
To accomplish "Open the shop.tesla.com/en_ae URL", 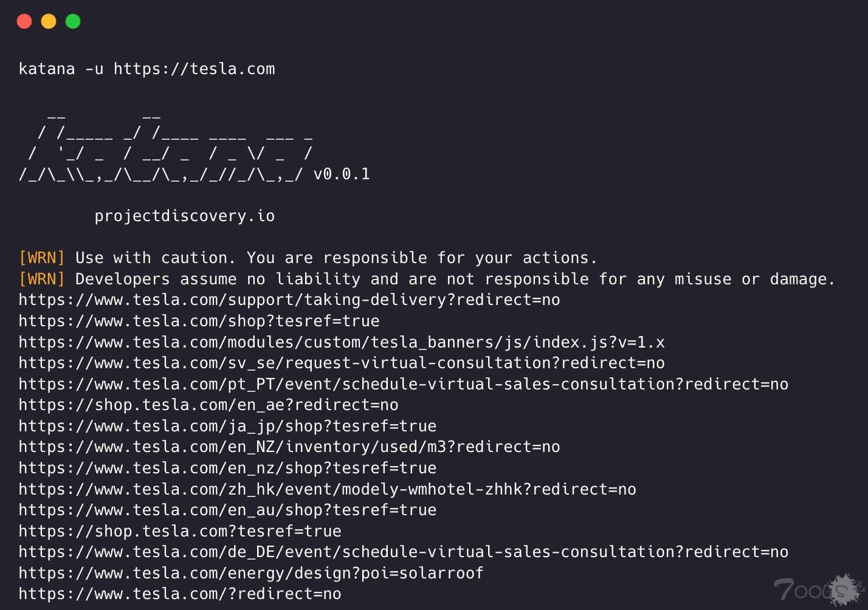I will (x=208, y=405).
